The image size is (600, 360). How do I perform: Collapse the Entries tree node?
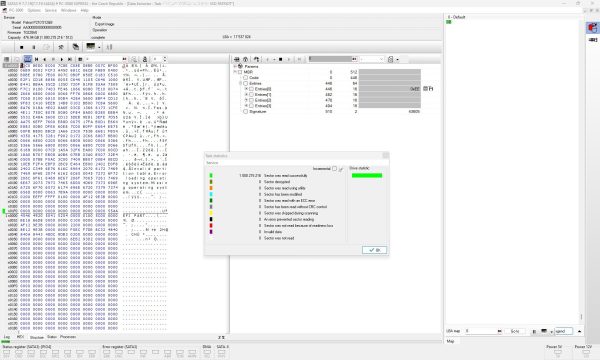240,83
